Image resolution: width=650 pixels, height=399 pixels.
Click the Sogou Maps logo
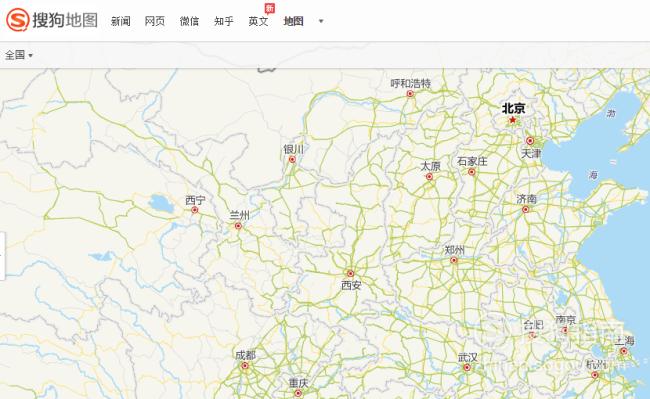click(52, 20)
